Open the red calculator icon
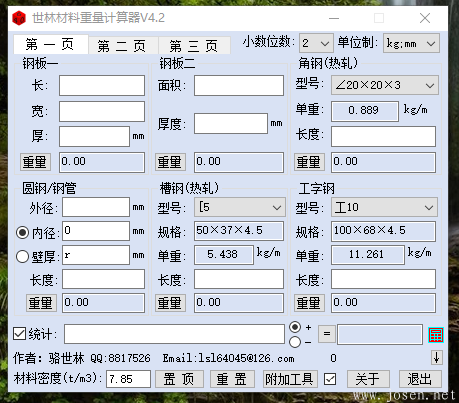This screenshot has height=403, width=459. coord(436,335)
